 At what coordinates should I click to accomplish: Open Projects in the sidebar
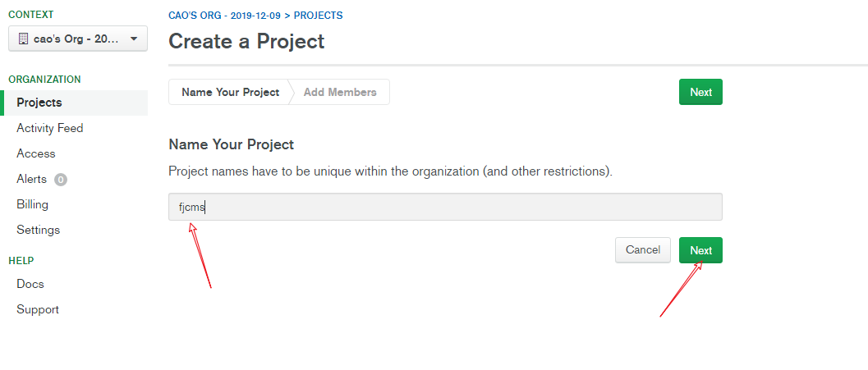pyautogui.click(x=39, y=103)
